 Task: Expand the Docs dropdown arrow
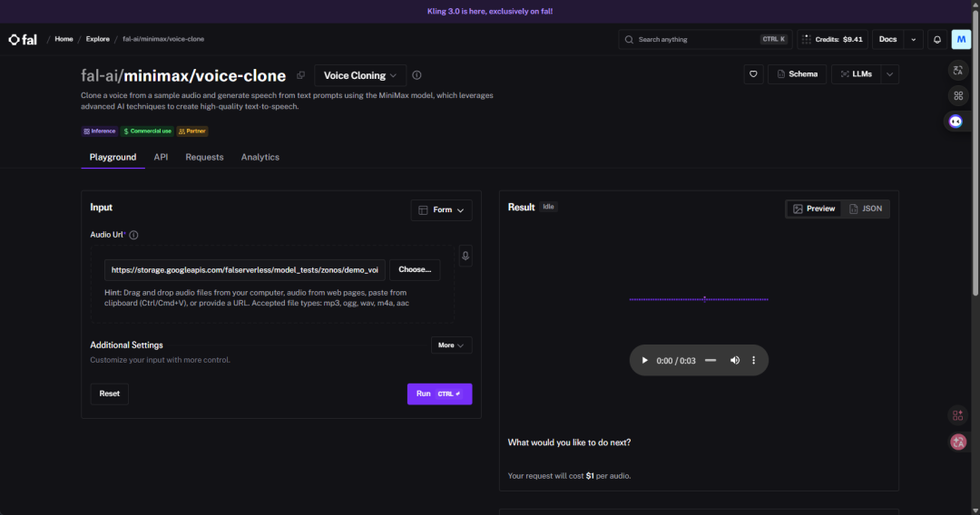click(913, 39)
